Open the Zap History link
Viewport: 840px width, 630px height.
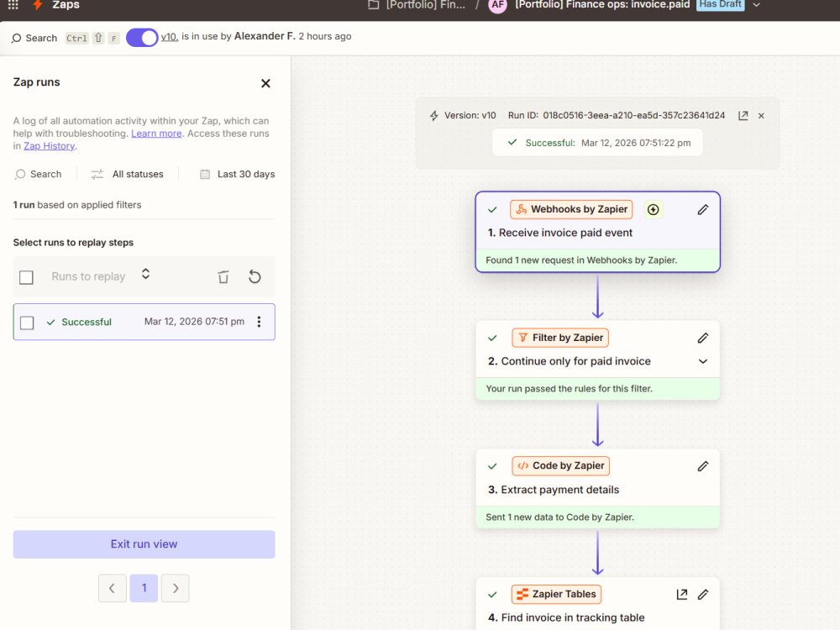pos(50,145)
